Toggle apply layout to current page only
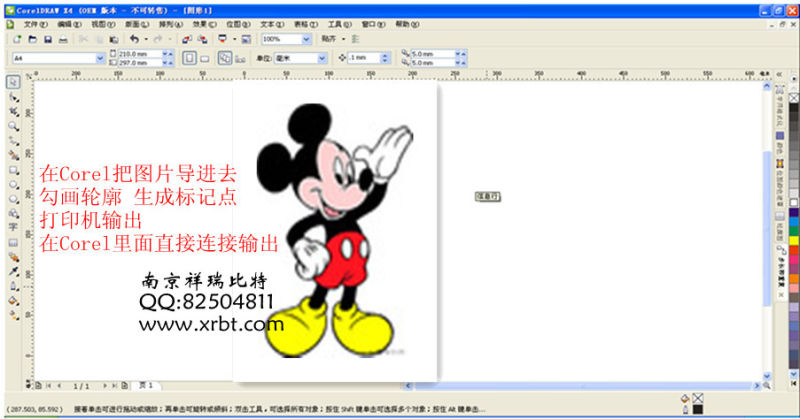 (240, 59)
